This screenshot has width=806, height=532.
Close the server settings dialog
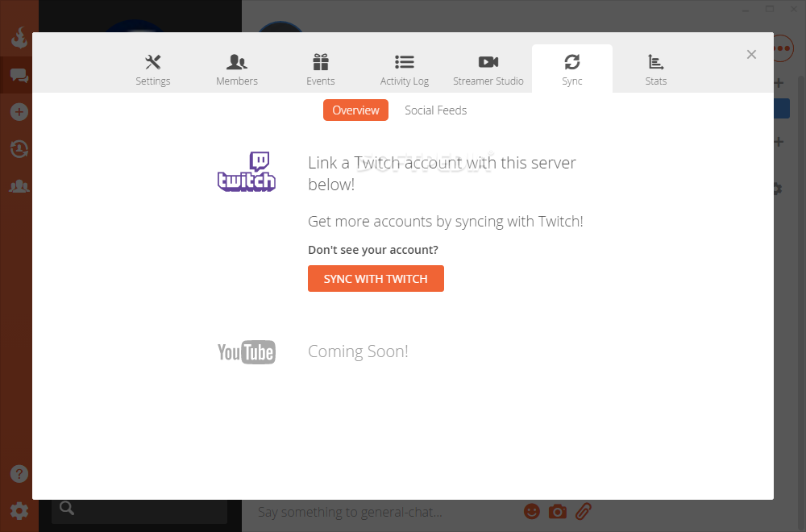(751, 55)
